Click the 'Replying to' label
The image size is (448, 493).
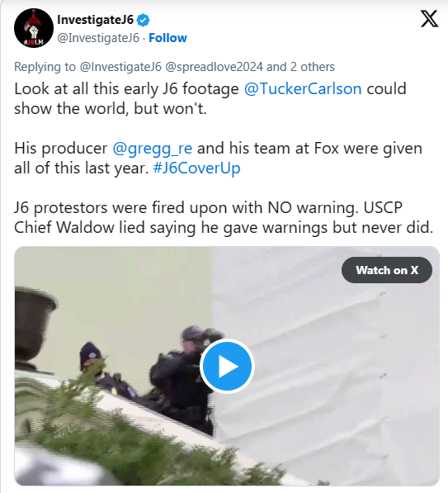coord(45,67)
